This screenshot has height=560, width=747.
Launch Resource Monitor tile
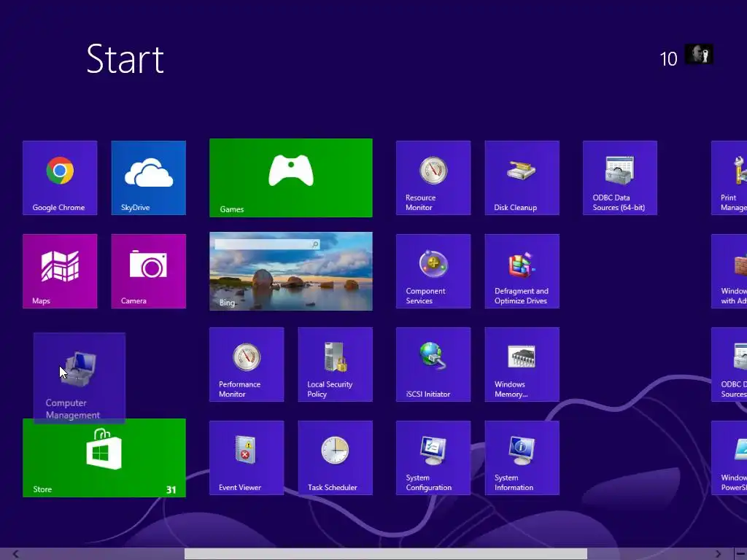433,178
